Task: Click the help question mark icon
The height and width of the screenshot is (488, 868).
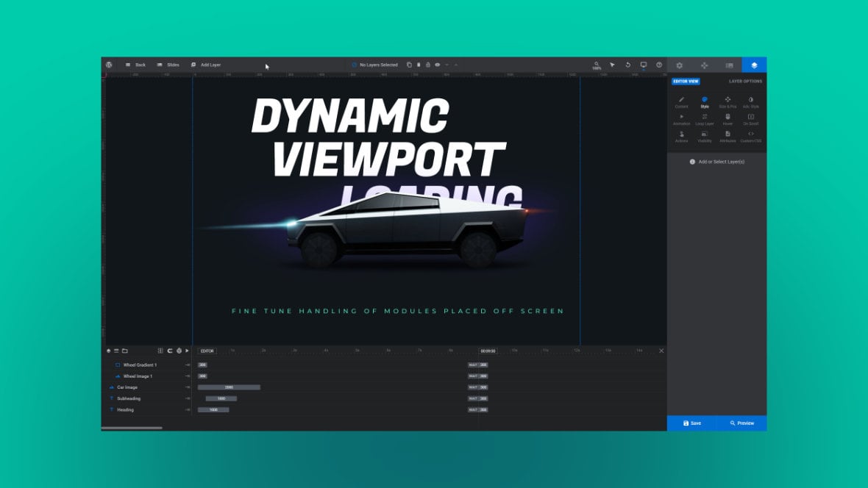Action: click(x=659, y=65)
